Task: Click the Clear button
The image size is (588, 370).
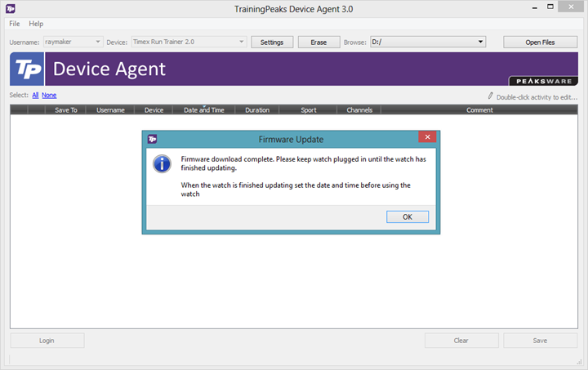Action: point(461,341)
